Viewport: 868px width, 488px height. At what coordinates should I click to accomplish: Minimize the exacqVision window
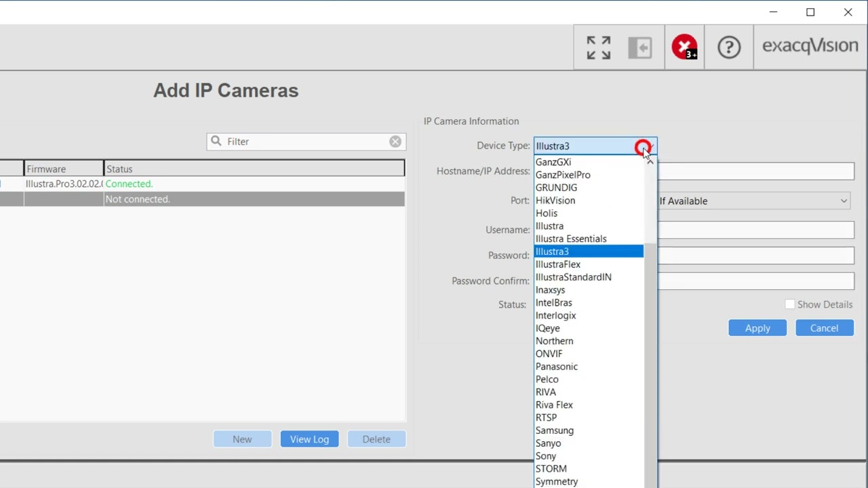pos(773,12)
